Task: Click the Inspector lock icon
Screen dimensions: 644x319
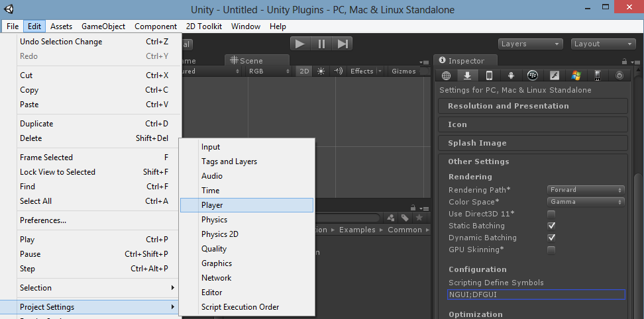Action: [623, 61]
